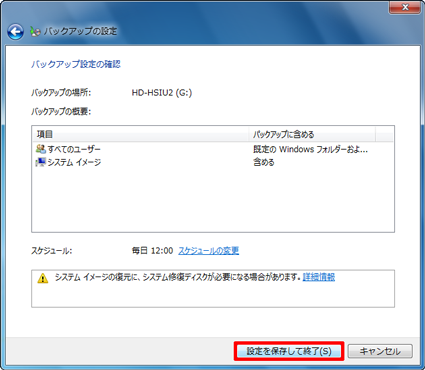
Task: Select the すべてのユーザー list row text
Action: click(x=74, y=149)
